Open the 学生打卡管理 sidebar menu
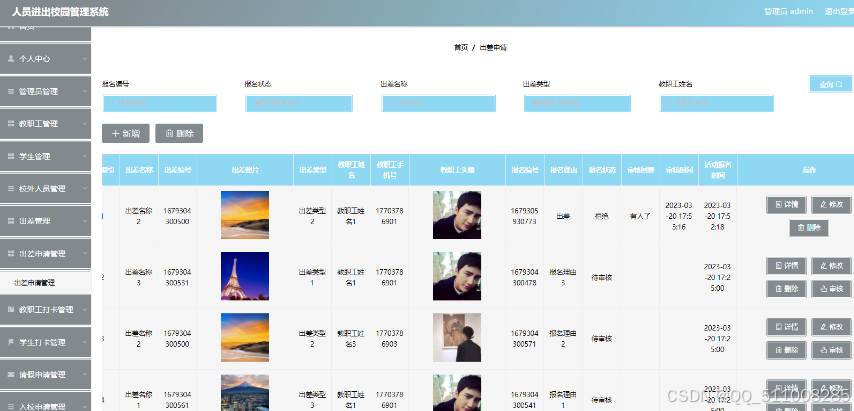854x411 pixels. (45, 342)
